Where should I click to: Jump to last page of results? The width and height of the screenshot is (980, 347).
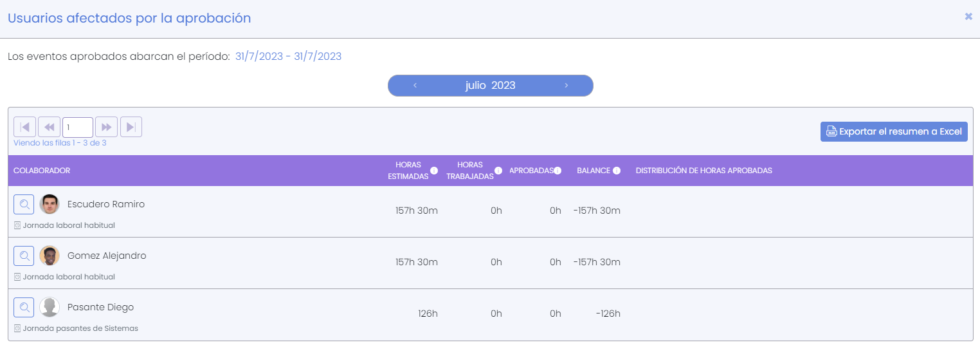pos(131,127)
